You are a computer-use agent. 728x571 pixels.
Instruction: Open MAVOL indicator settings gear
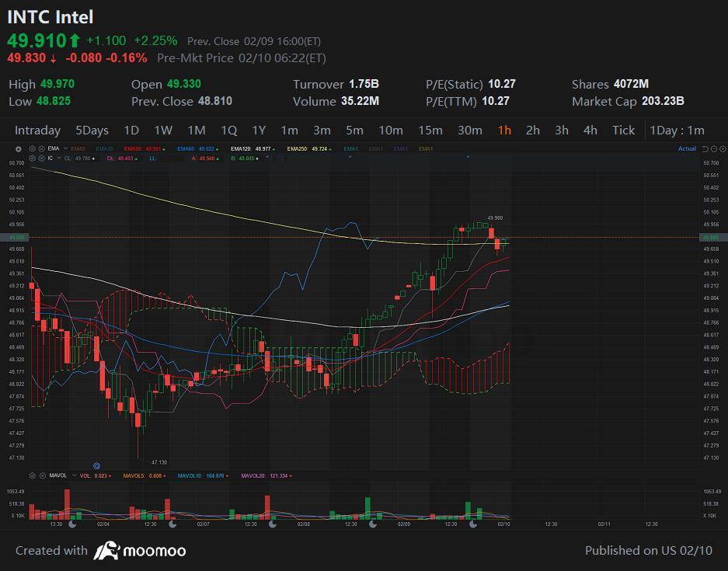click(x=33, y=475)
